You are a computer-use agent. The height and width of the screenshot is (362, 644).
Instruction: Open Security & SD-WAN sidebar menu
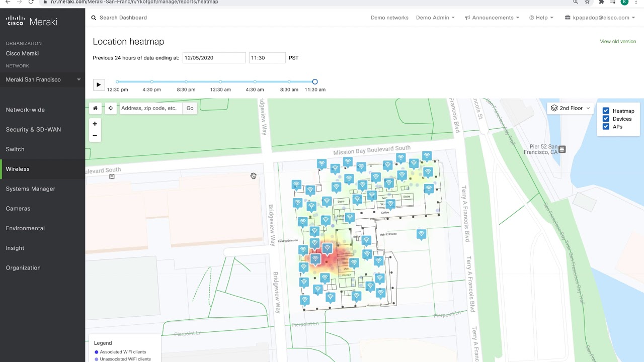[33, 130]
